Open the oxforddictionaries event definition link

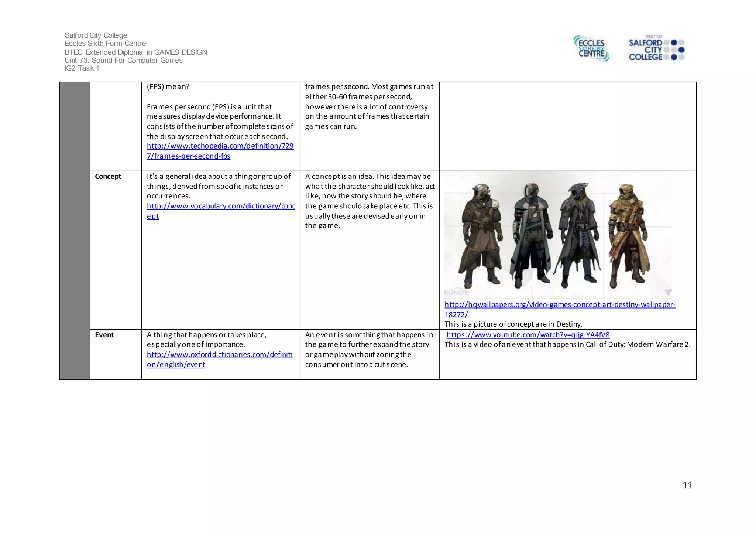[220, 359]
